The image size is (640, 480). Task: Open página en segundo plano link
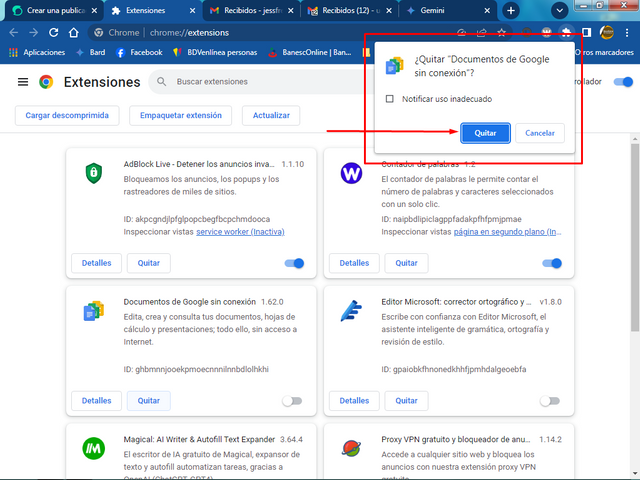click(x=507, y=232)
